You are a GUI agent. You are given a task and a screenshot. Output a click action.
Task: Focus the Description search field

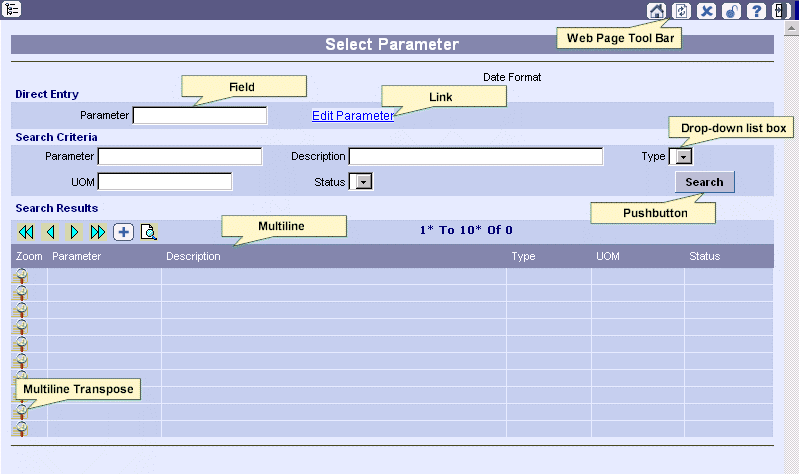[x=475, y=156]
